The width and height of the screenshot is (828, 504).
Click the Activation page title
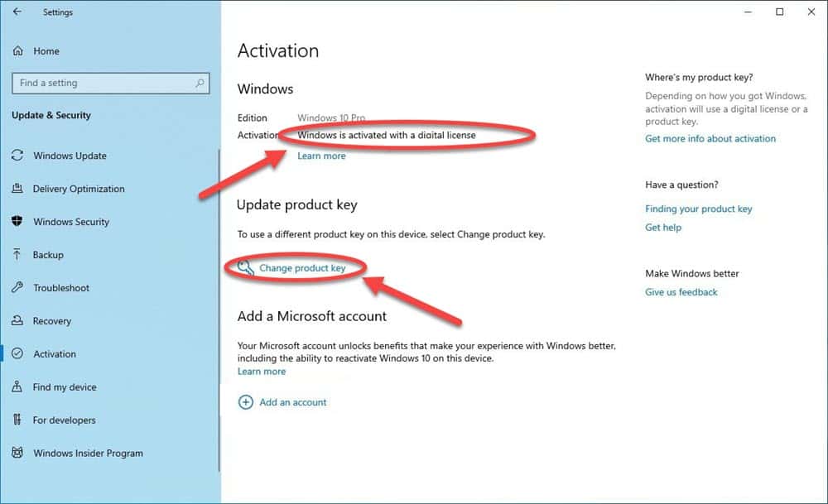point(278,50)
